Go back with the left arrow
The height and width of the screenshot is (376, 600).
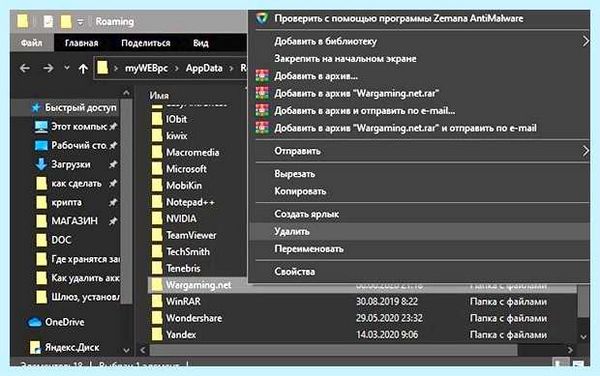click(25, 68)
